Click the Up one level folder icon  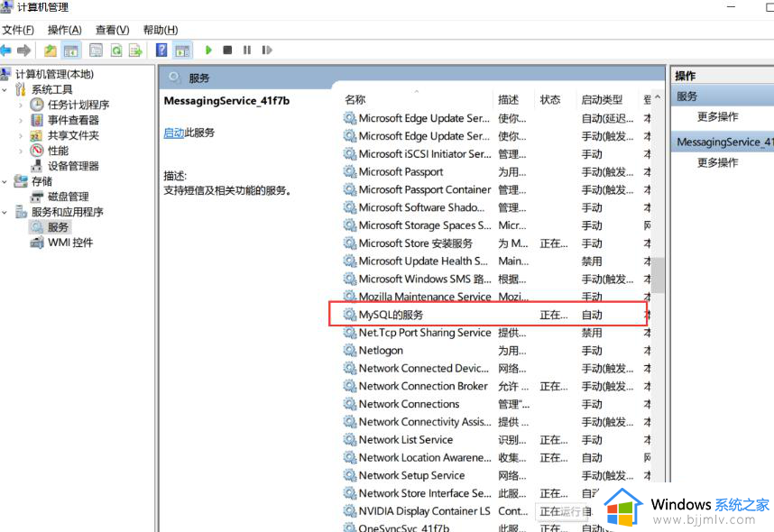pos(51,50)
